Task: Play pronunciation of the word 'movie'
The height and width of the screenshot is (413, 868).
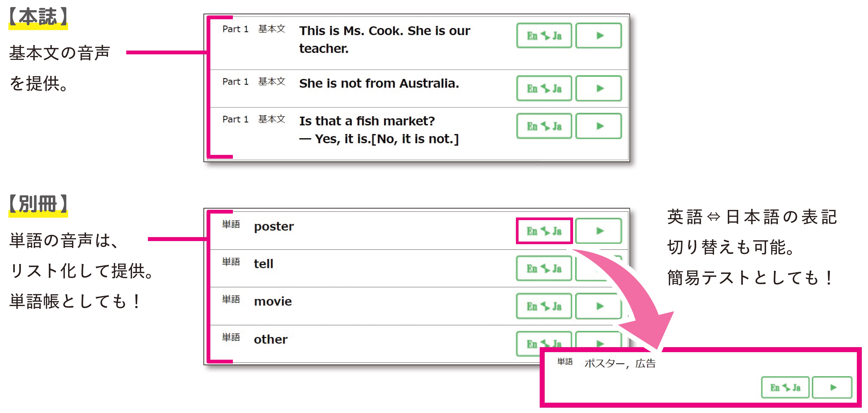Action: click(599, 306)
